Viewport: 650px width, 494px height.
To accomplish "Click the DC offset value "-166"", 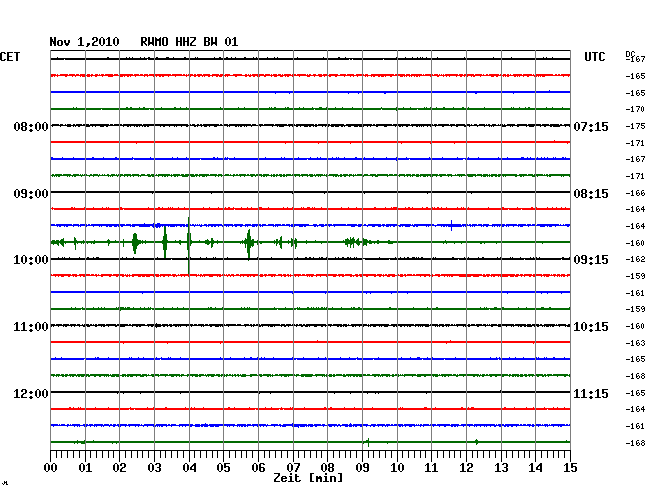I will (635, 193).
